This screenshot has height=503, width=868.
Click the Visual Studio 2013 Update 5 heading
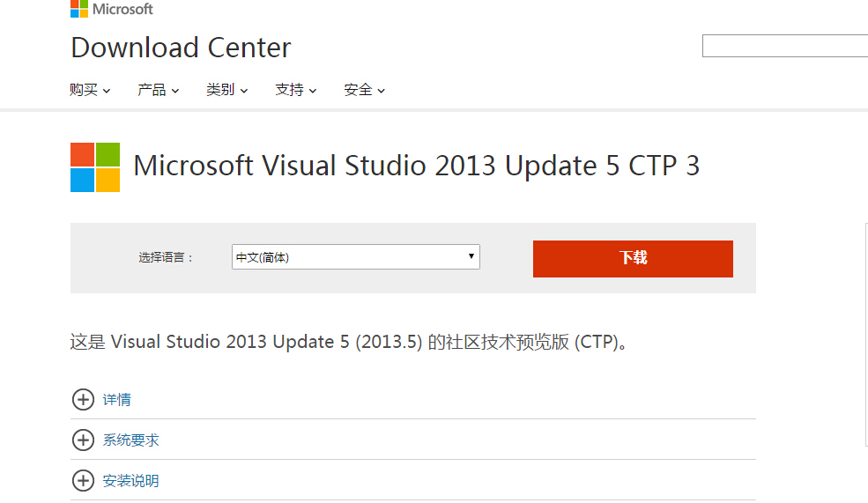pos(416,166)
